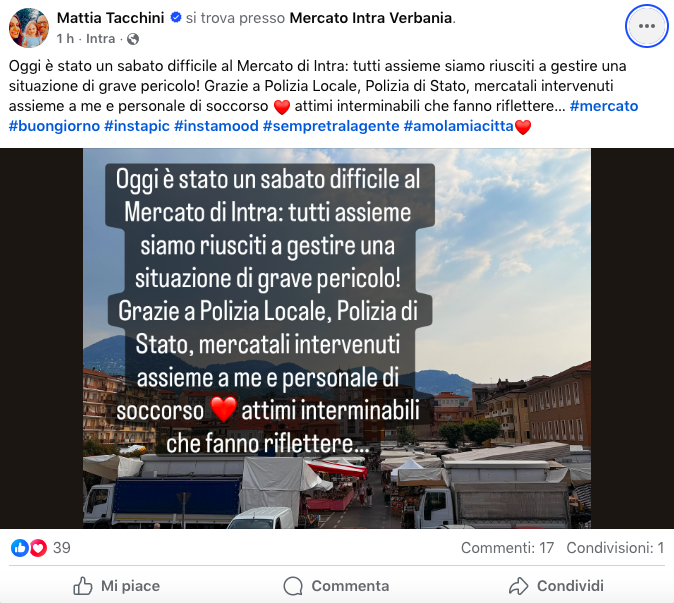Click the public globe privacy icon
The height and width of the screenshot is (603, 674).
click(x=133, y=39)
